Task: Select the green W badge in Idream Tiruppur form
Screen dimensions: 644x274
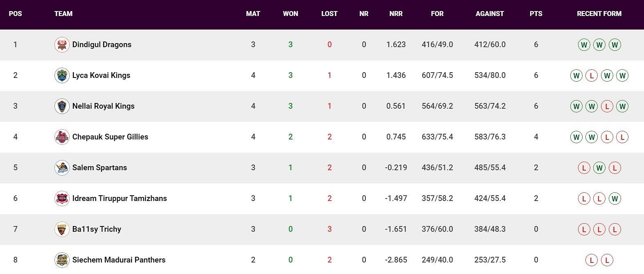Action: tap(615, 199)
